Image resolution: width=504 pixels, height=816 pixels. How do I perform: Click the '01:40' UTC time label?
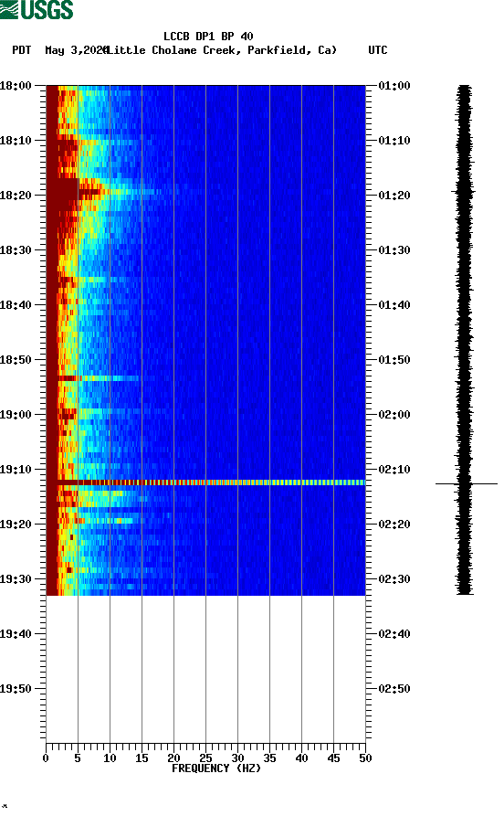[394, 305]
